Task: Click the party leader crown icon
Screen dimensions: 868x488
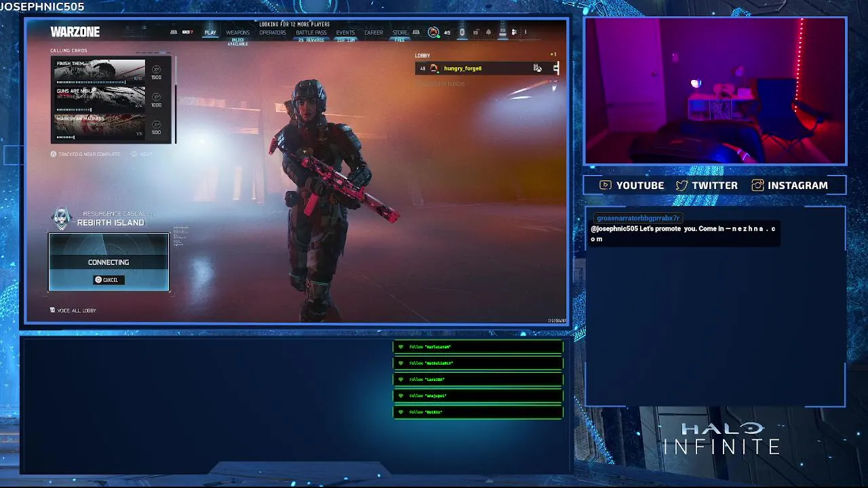Action: pos(555,68)
